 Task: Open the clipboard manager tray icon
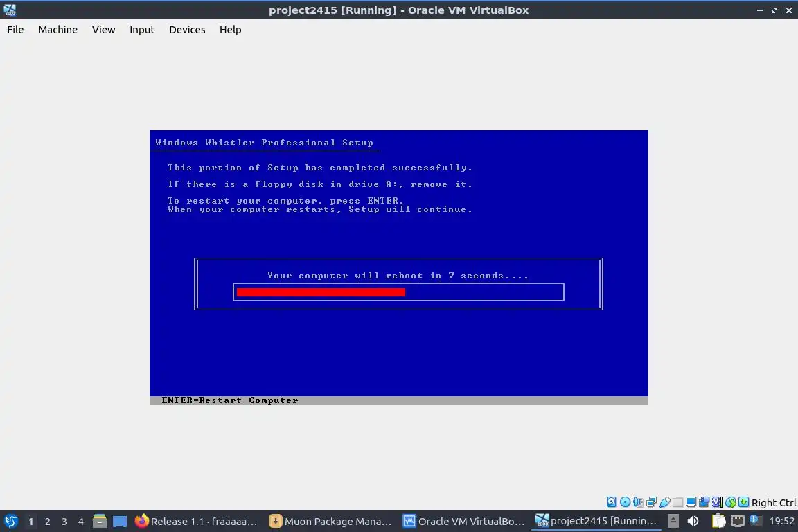718,521
